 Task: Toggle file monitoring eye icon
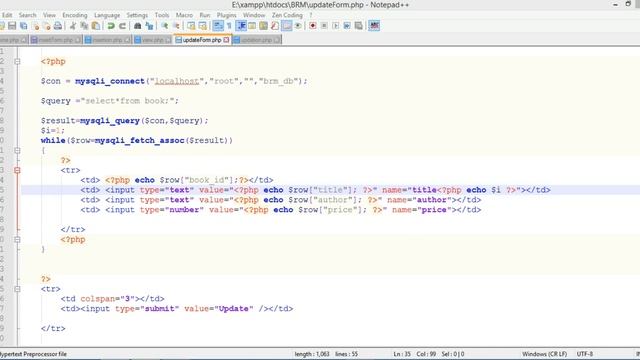point(298,26)
